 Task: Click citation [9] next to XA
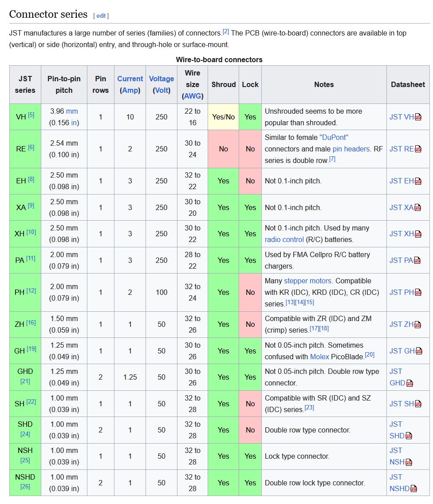[31, 206]
